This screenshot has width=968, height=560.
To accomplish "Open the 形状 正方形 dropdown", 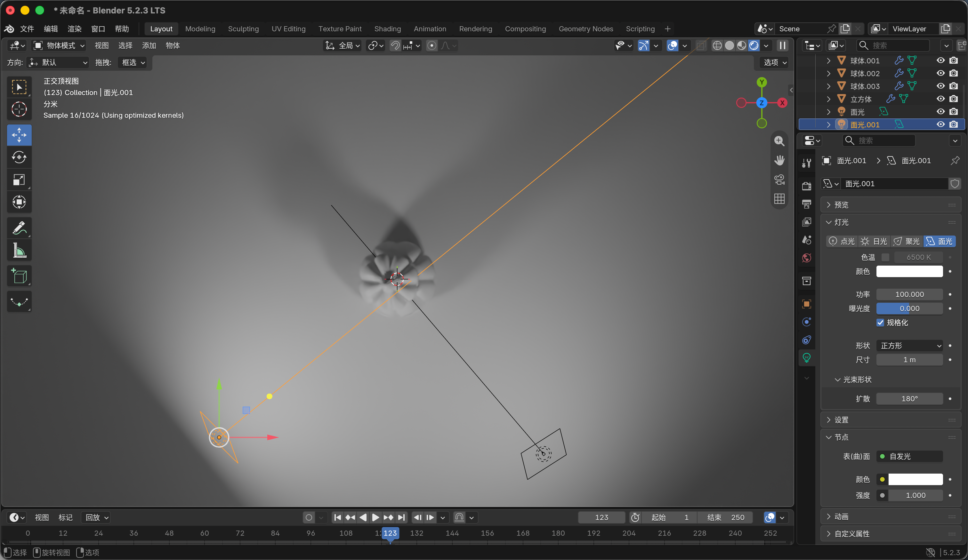I will pyautogui.click(x=909, y=346).
